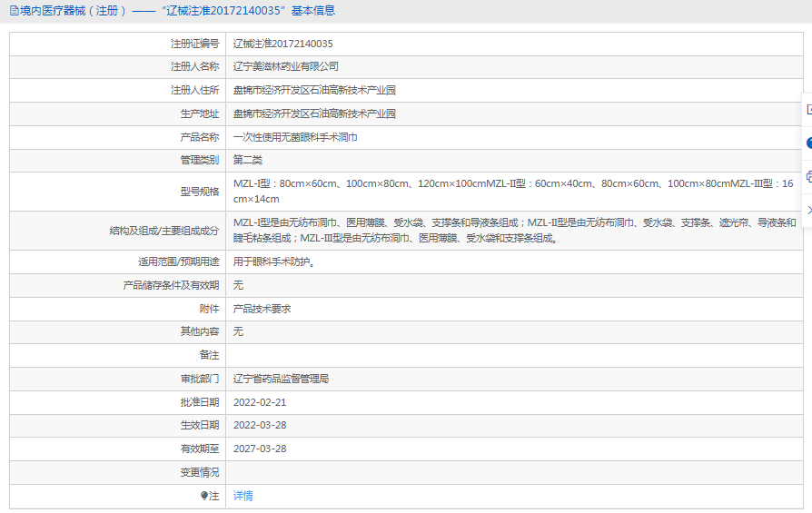Viewport: 812px width, 513px height.
Task: Click the approval date 2022-02-21
Action: 259,402
